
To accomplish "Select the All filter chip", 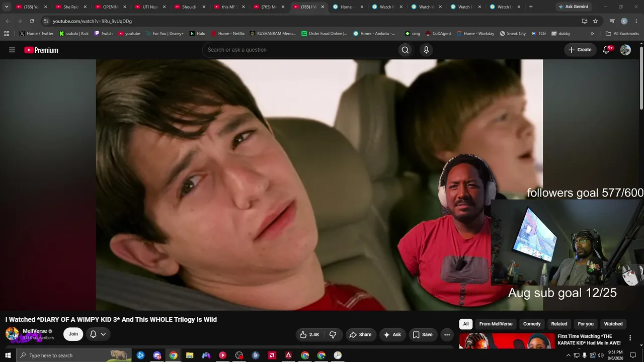I will 466,324.
